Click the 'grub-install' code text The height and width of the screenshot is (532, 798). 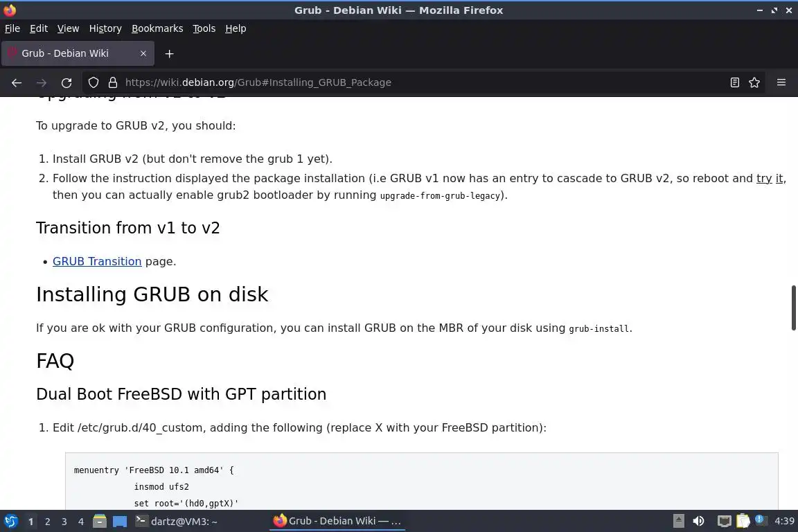click(x=599, y=329)
